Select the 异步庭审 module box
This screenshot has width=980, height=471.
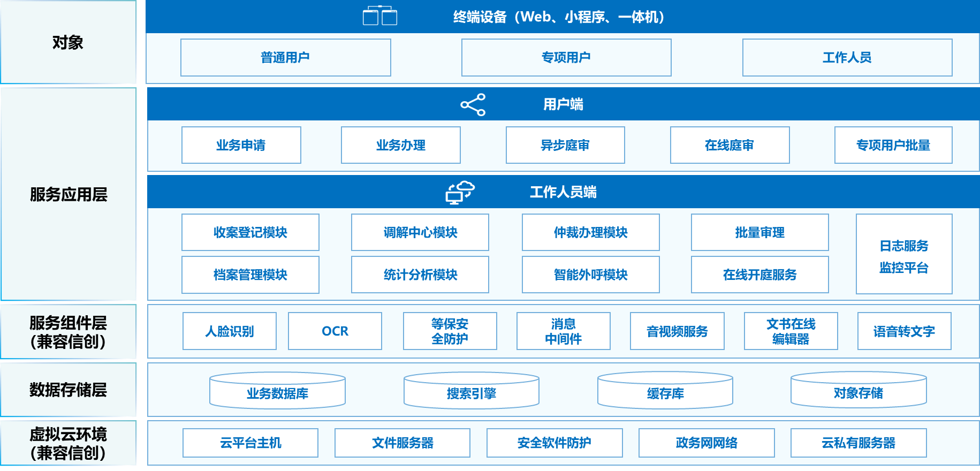565,145
